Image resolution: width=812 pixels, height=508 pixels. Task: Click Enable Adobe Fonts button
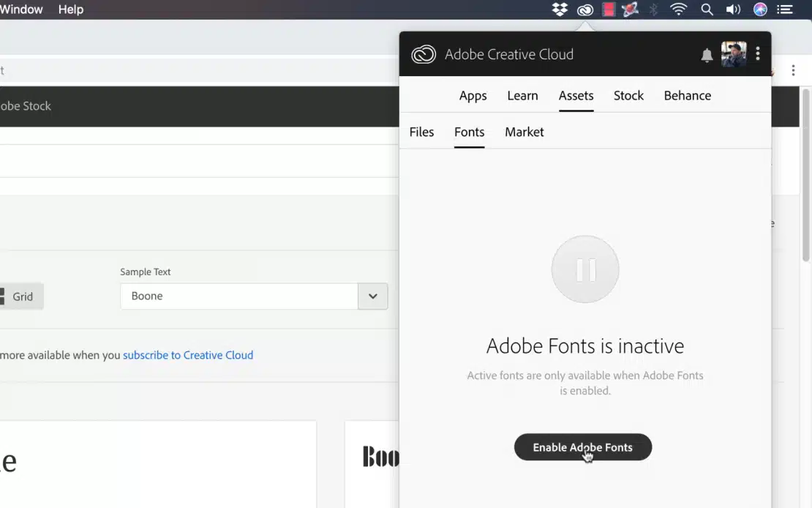tap(582, 447)
